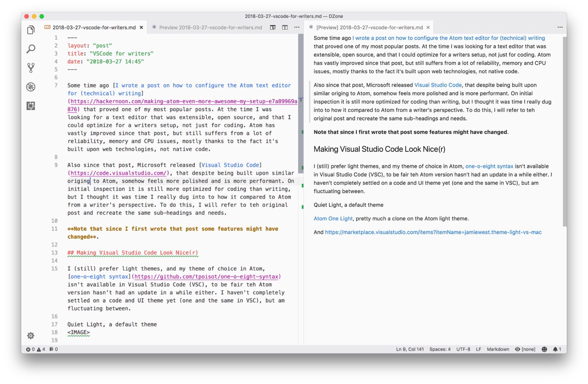Click the info count 0 in status bar

pos(53,350)
